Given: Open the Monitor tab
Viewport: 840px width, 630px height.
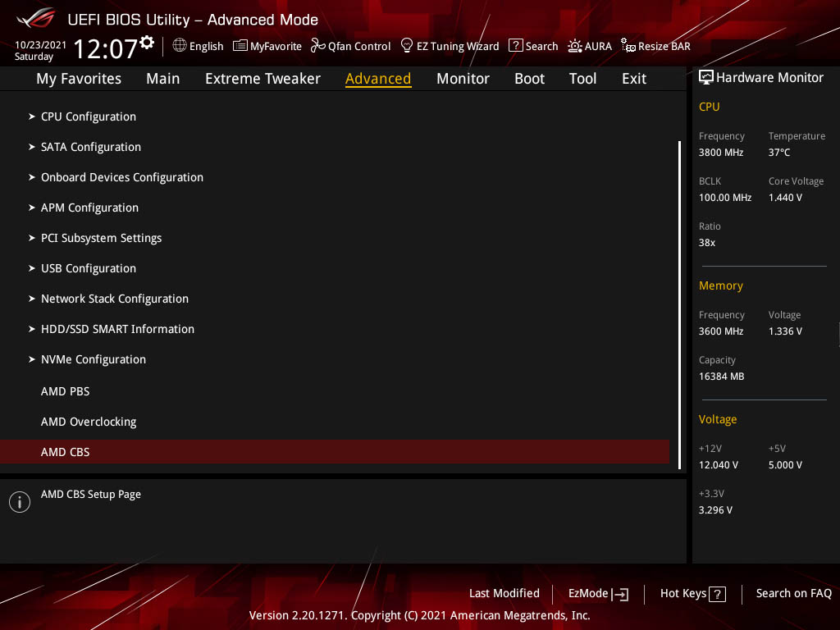Looking at the screenshot, I should (463, 79).
